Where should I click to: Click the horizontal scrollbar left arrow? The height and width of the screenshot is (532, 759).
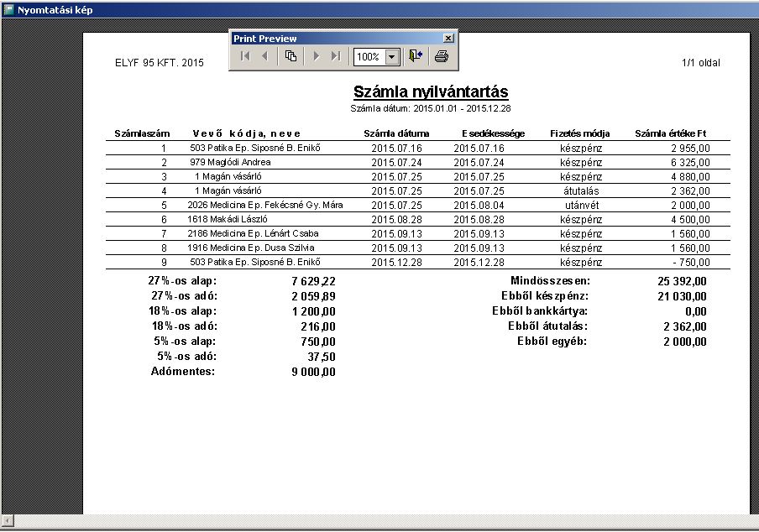8,520
